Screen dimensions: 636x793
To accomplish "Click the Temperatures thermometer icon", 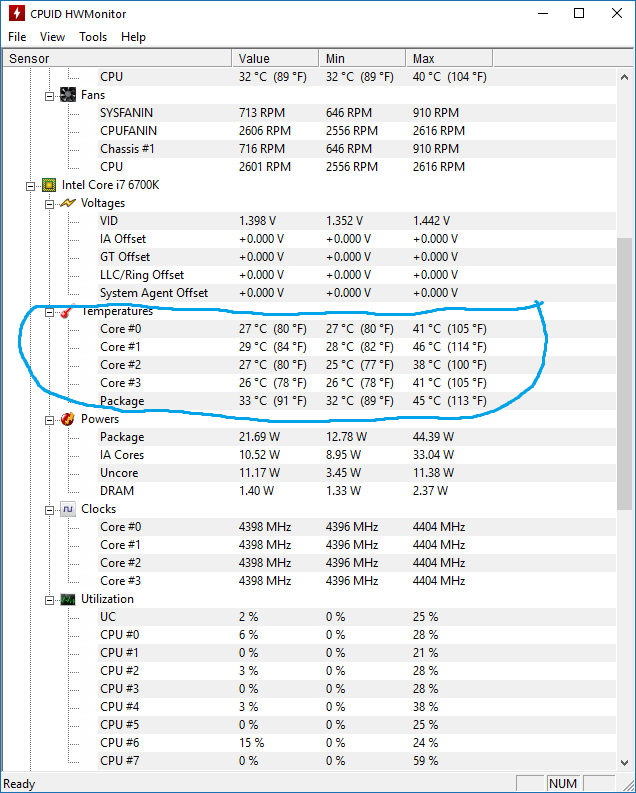I will coord(68,312).
